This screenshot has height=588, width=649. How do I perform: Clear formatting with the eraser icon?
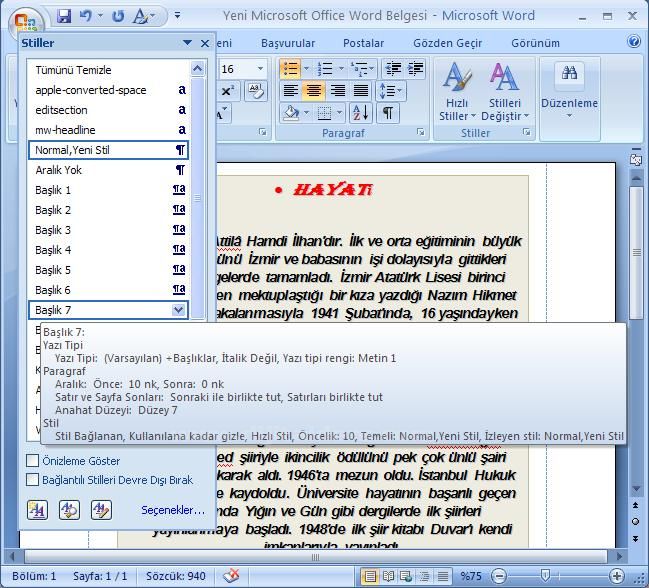(x=256, y=91)
